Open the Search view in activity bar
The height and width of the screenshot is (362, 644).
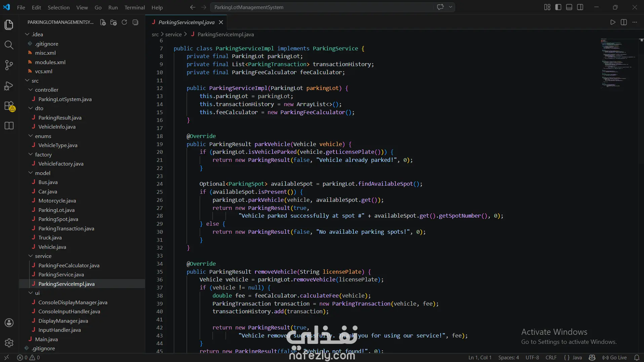[x=9, y=45]
